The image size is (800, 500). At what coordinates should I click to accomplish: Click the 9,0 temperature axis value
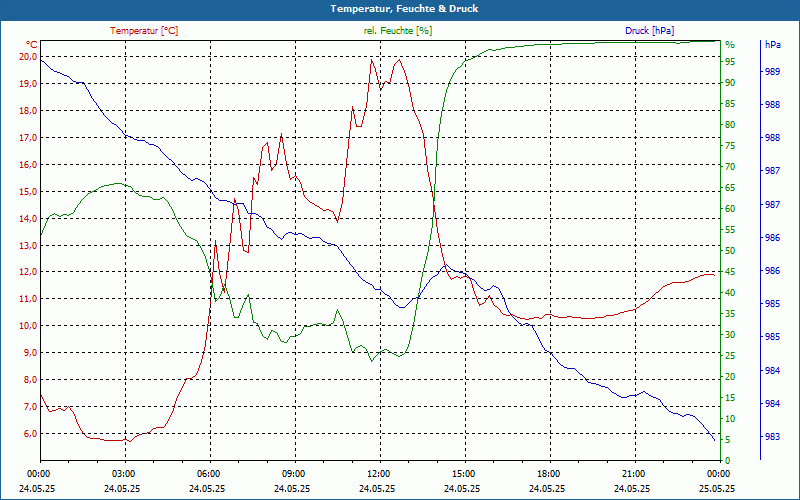[x=29, y=353]
